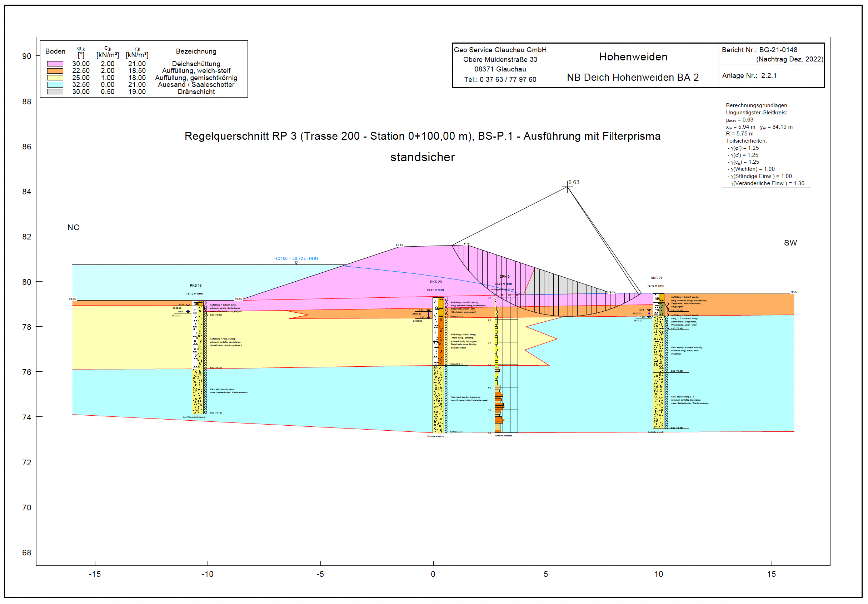868x604 pixels.
Task: Click the 'standsicher' result text
Action: [422, 157]
